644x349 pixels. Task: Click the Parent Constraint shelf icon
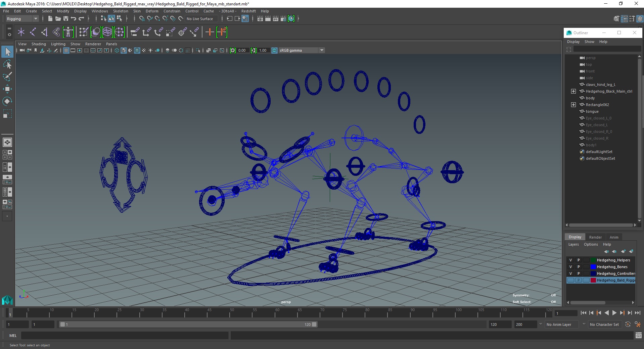point(135,32)
